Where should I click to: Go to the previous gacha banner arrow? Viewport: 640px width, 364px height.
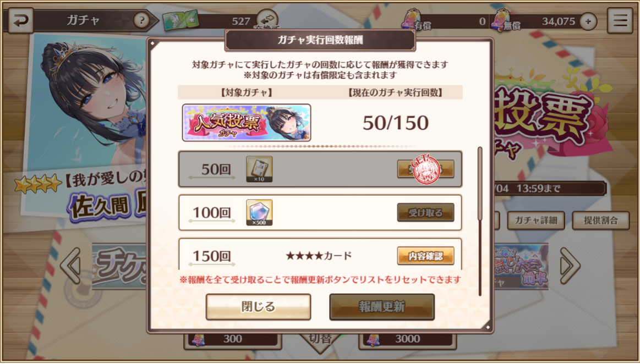[x=71, y=266]
